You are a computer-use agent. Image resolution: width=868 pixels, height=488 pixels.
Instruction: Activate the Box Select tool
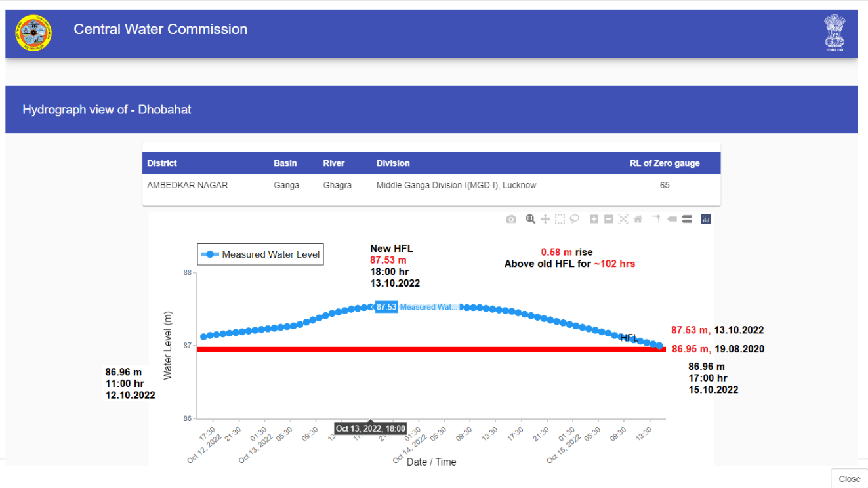click(x=560, y=219)
